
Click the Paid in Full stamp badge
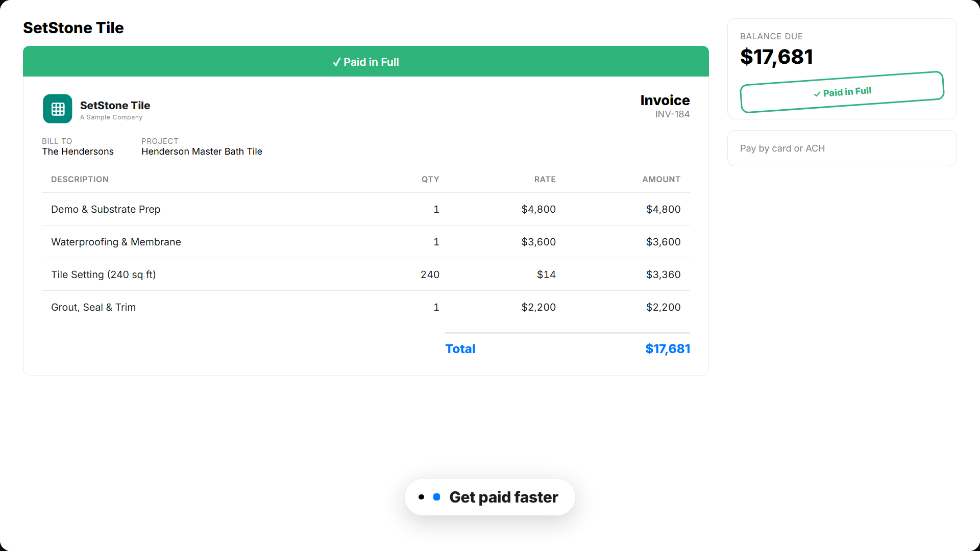point(842,92)
